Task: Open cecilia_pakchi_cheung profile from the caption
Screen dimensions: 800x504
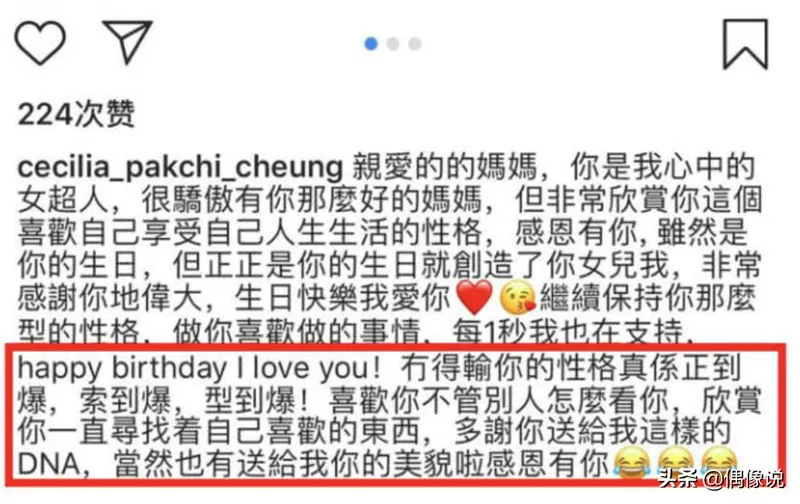Action: [181, 167]
